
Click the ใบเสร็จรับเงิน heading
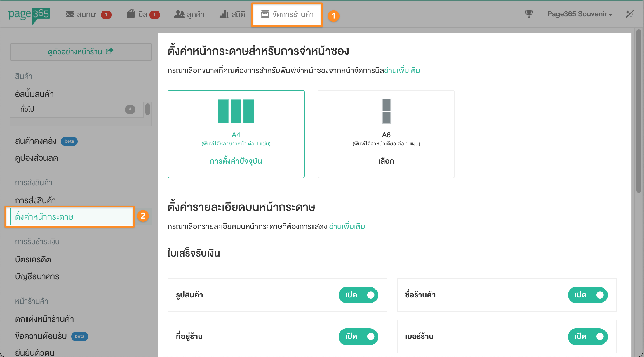[x=194, y=253]
